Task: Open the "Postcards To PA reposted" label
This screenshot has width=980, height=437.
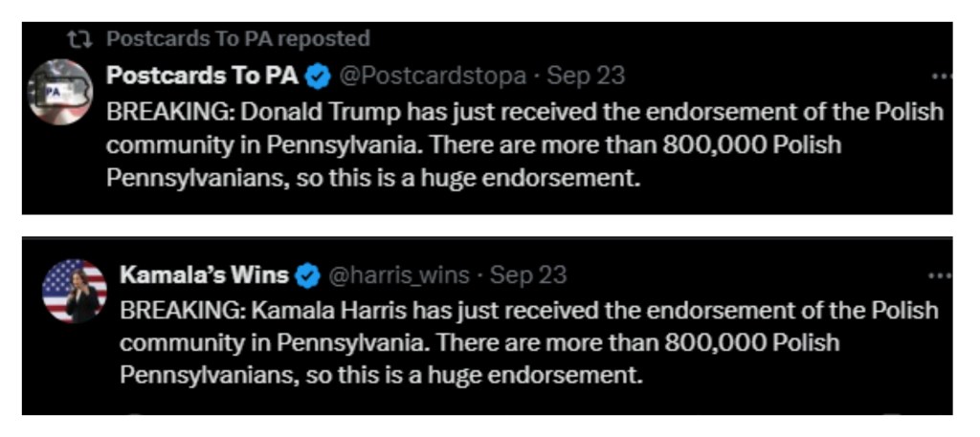Action: pos(237,39)
